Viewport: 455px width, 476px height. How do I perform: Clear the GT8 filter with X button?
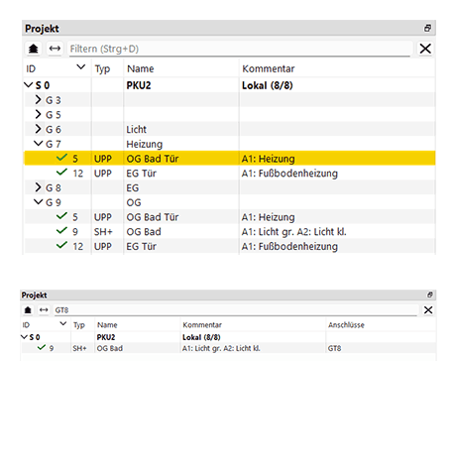(x=428, y=310)
